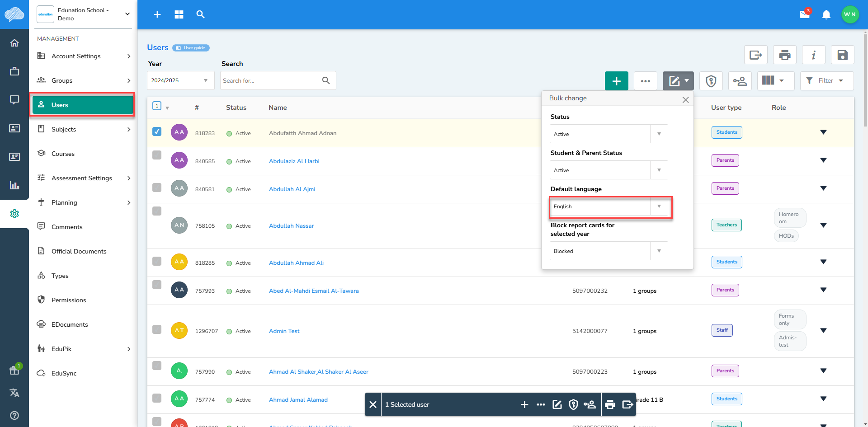Click the User type column header
Image resolution: width=868 pixels, height=427 pixels.
tap(726, 108)
